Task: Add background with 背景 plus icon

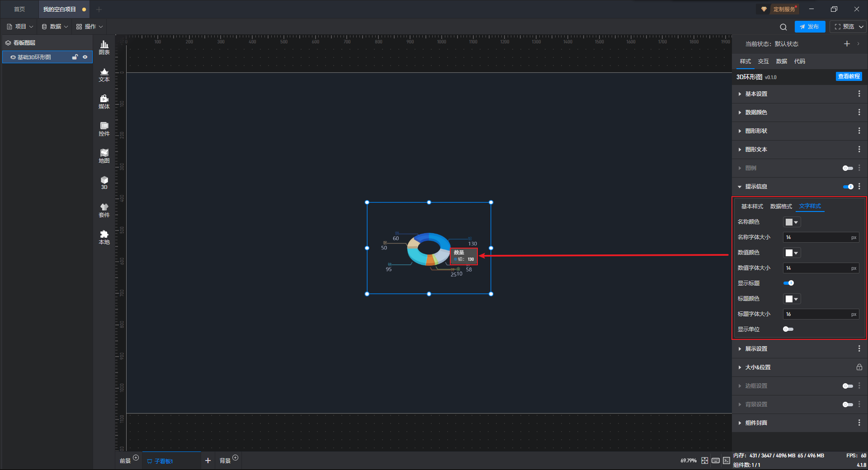Action: tap(235, 458)
